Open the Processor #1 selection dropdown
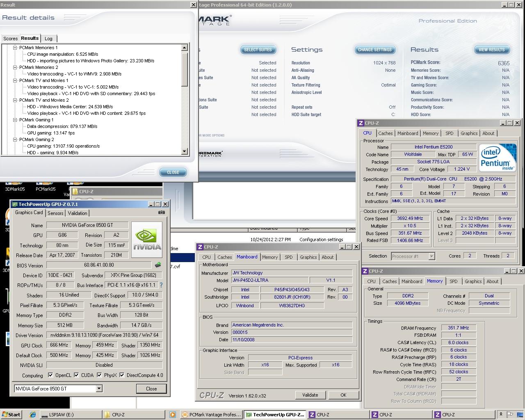This screenshot has height=420, width=525. point(431,256)
